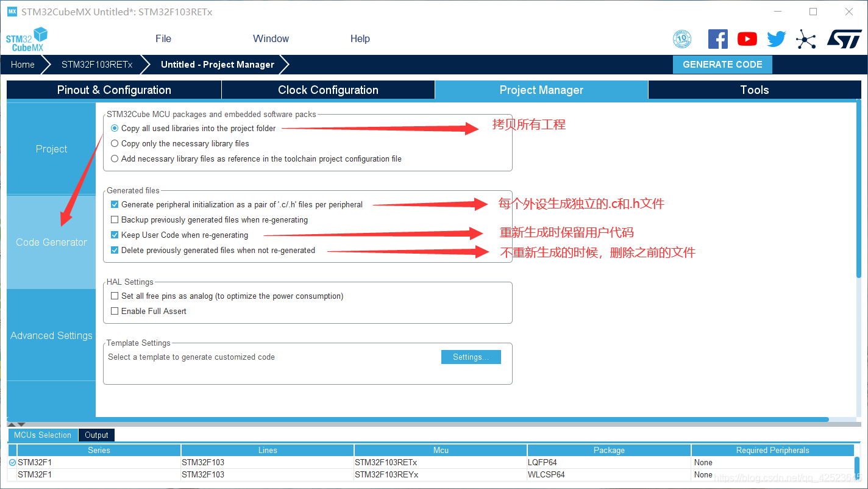Toggle Generate peripheral initialization as .c/.h pair
This screenshot has width=868, height=489.
(115, 205)
